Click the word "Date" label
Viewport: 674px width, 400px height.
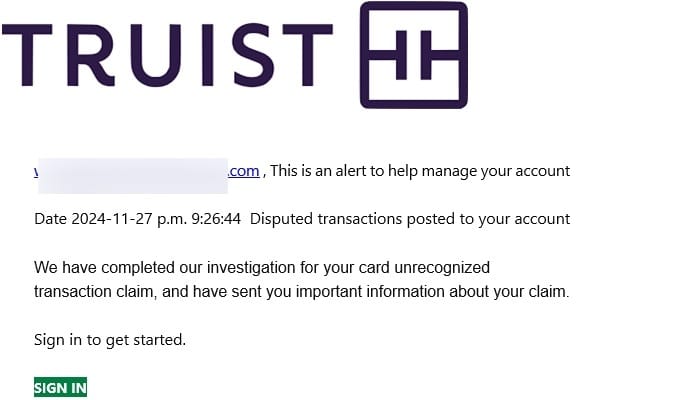coord(51,219)
